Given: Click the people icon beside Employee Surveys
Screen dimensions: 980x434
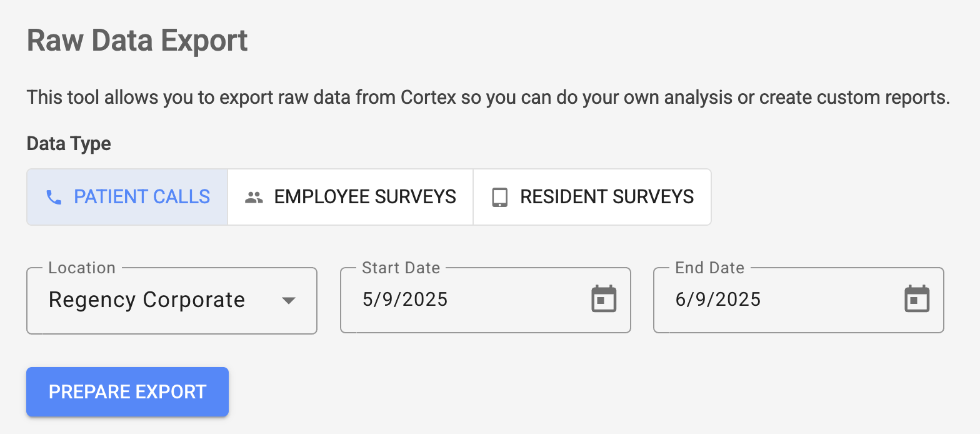Looking at the screenshot, I should pyautogui.click(x=254, y=198).
